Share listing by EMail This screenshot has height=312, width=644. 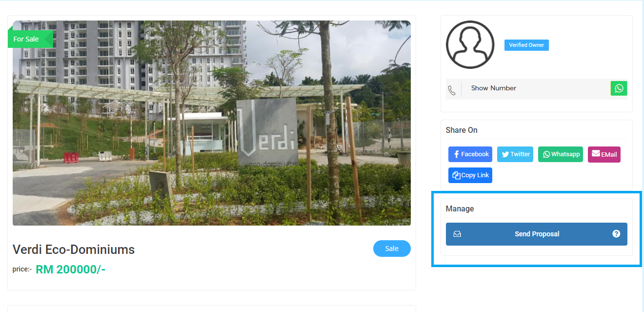point(604,154)
